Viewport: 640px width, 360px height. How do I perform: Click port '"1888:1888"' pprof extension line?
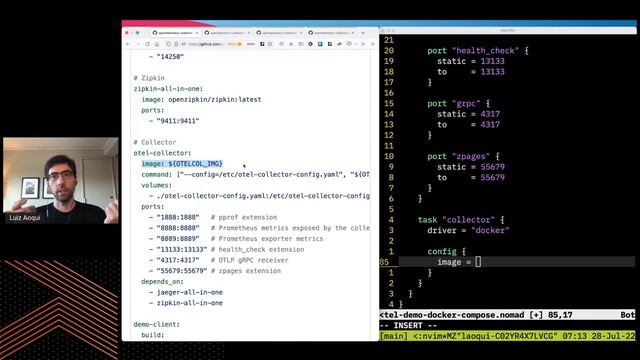[x=213, y=217]
